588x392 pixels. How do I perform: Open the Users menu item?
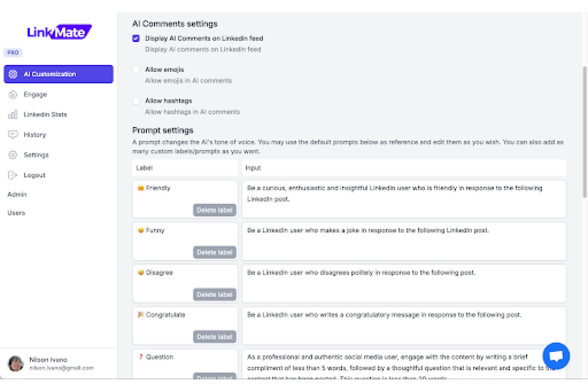pos(16,213)
